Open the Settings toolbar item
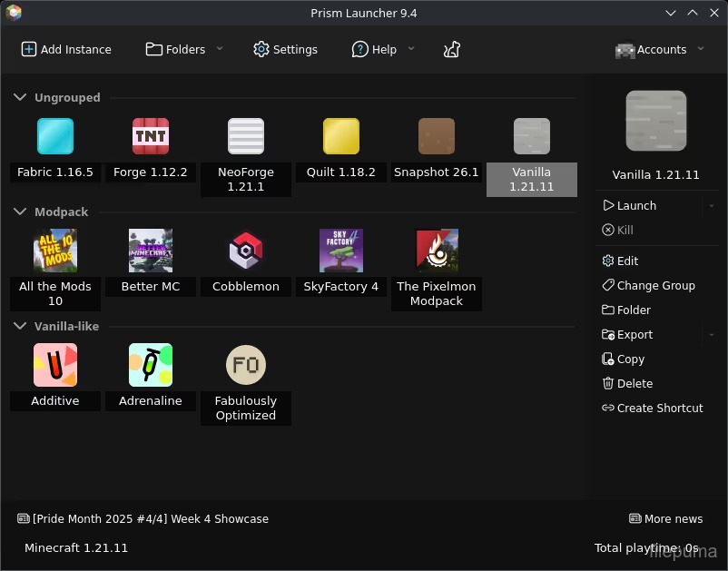Image resolution: width=728 pixels, height=571 pixels. tap(285, 50)
